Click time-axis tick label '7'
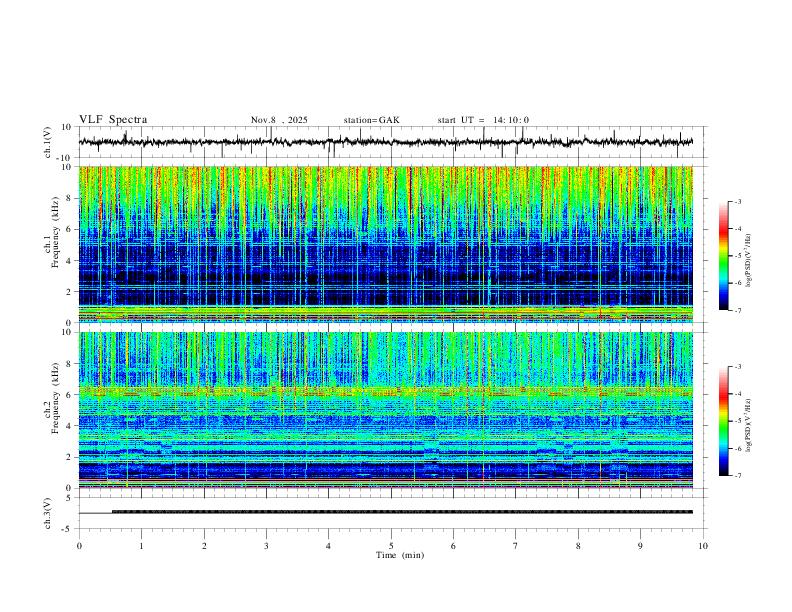Viewport: 792px width, 612px height. click(516, 546)
